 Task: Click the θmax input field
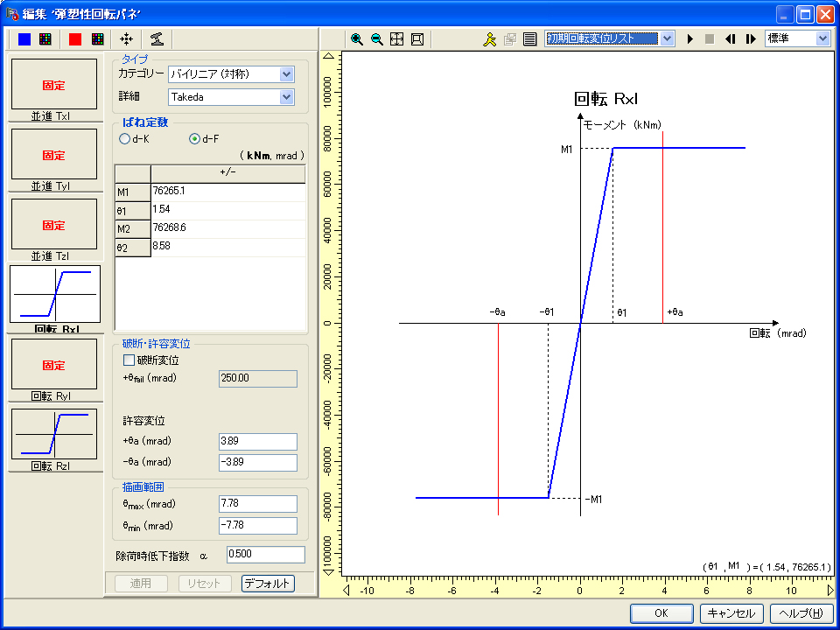[257, 504]
